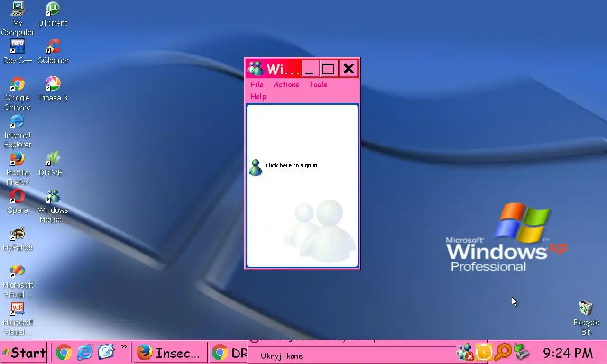Switch to the Firefox 'Insec...' taskbar button
The height and width of the screenshot is (364, 607).
click(x=170, y=353)
